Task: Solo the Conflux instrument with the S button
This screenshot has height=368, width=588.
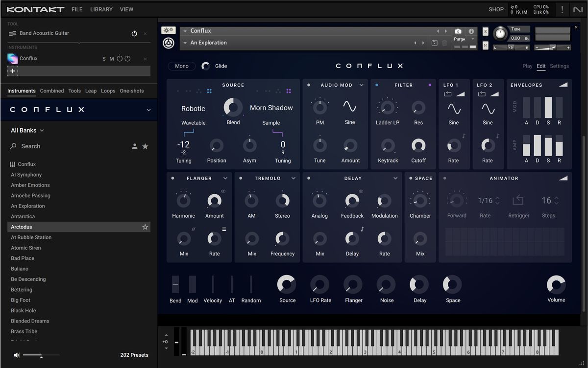Action: pos(104,58)
